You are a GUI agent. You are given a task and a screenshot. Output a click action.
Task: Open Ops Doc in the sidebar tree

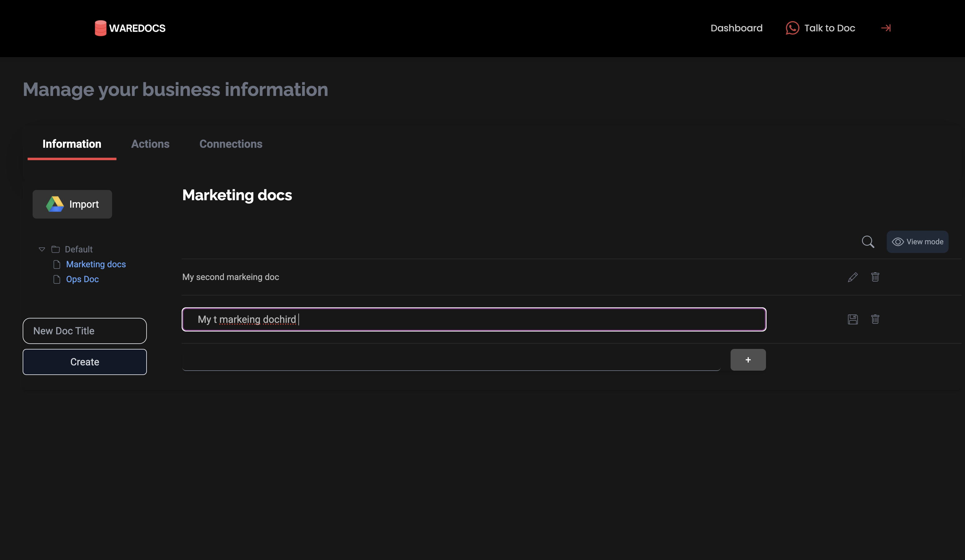pyautogui.click(x=82, y=279)
